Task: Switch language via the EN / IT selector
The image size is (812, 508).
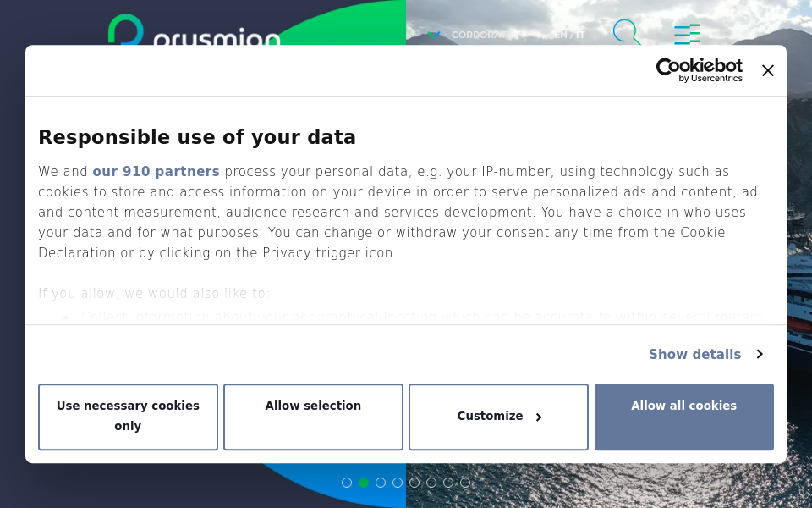Action: [568, 35]
